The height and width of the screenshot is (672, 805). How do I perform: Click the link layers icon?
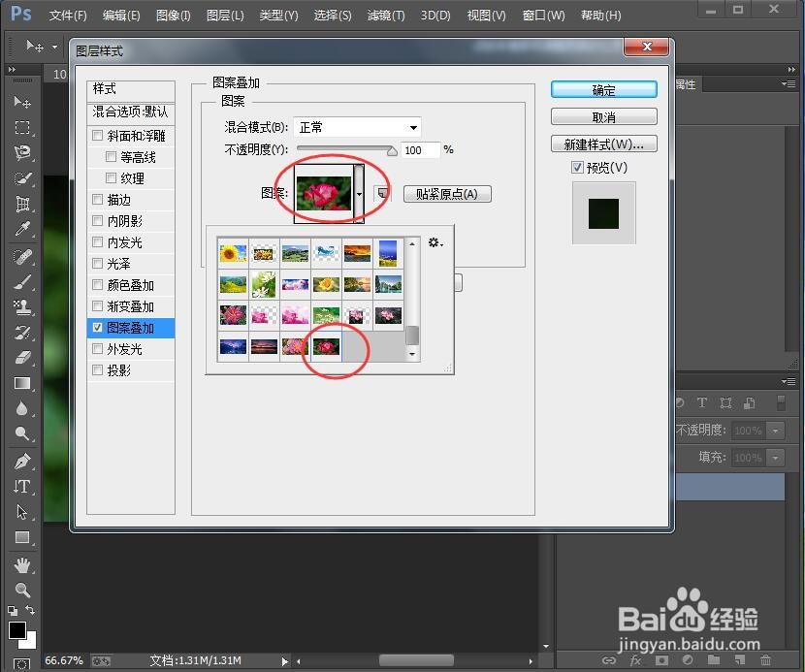(609, 660)
